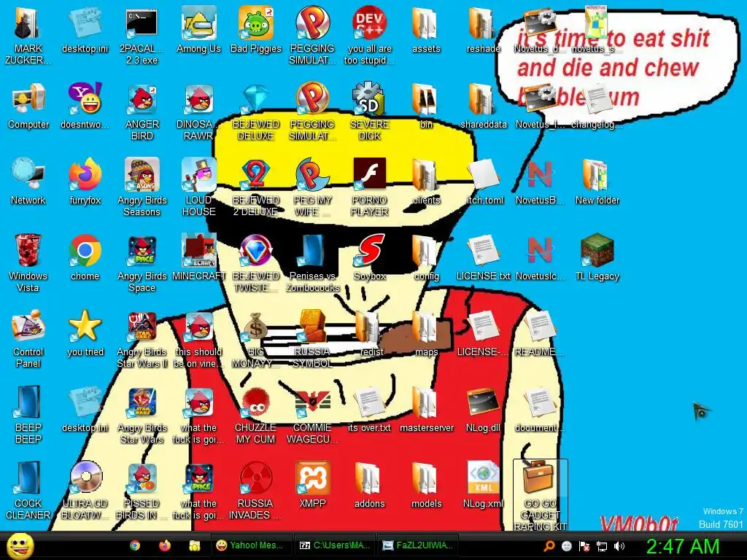Open the clients folder
This screenshot has height=560, width=747.
point(426,182)
